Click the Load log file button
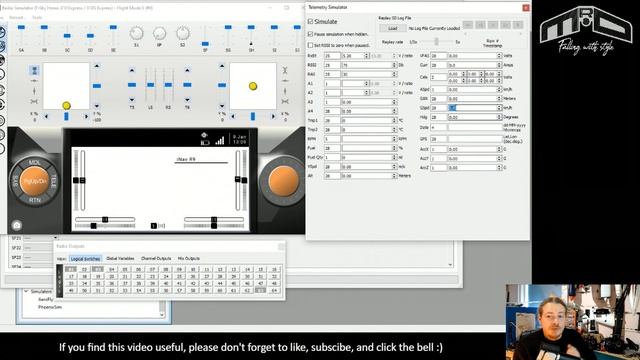 (x=393, y=28)
